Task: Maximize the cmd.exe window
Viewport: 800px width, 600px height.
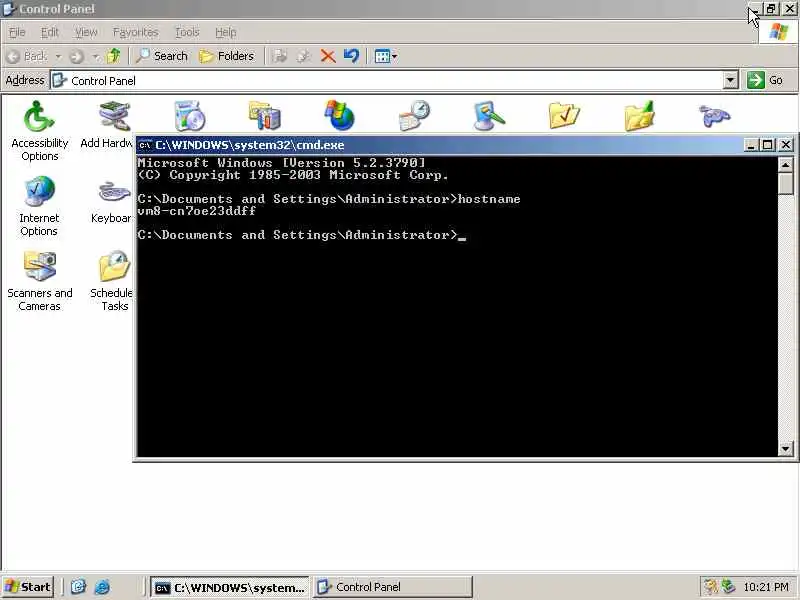Action: point(767,145)
